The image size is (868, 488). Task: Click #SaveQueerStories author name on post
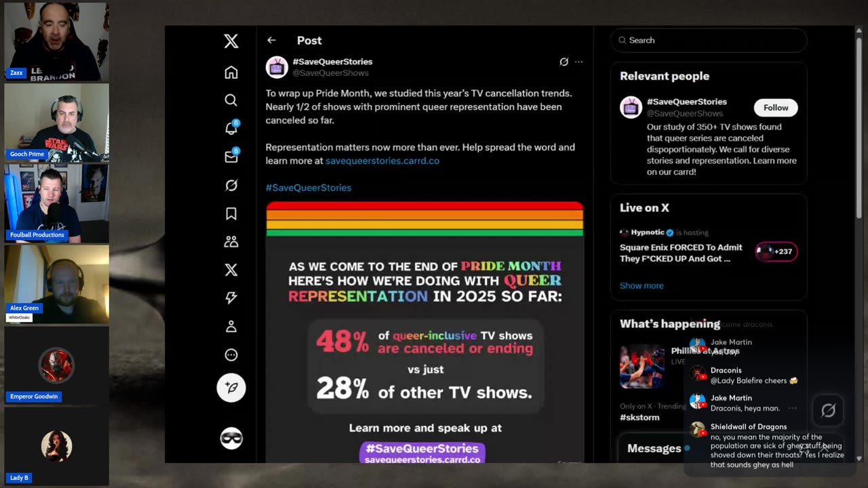[332, 62]
